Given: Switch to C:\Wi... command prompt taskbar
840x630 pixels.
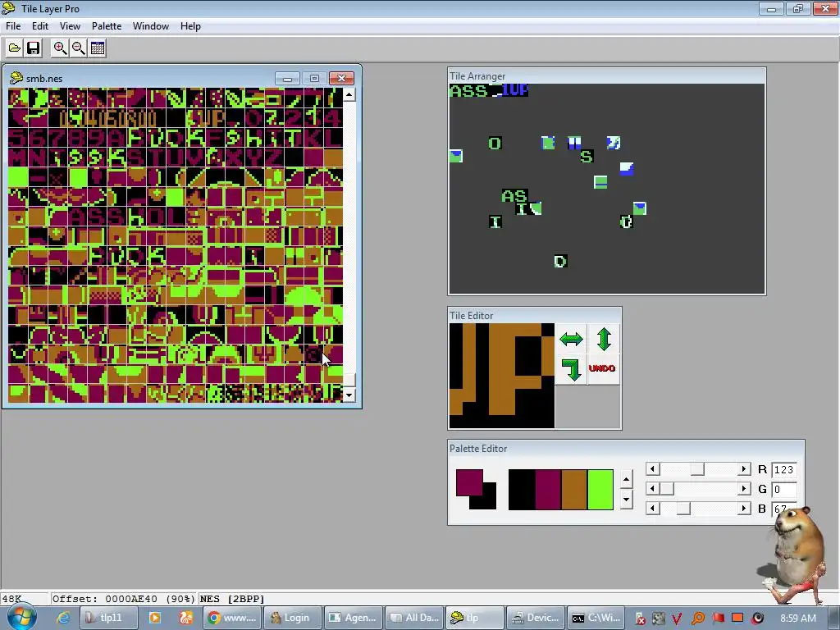Looking at the screenshot, I should pos(596,618).
